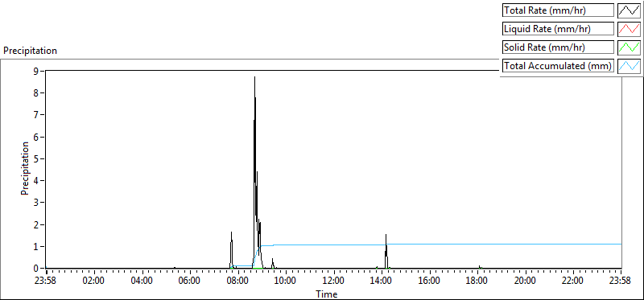644x300 pixels.
Task: Click the 18:00 time axis label
Action: pyautogui.click(x=477, y=282)
